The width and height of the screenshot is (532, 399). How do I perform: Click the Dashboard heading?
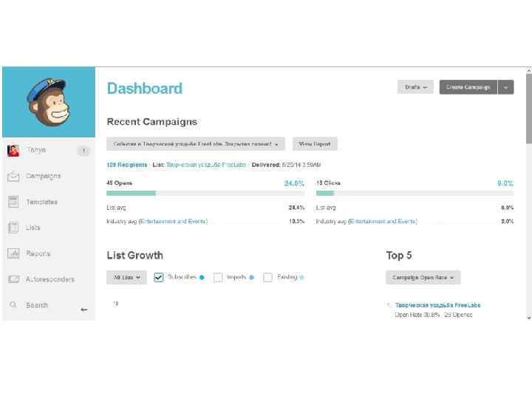tap(145, 88)
